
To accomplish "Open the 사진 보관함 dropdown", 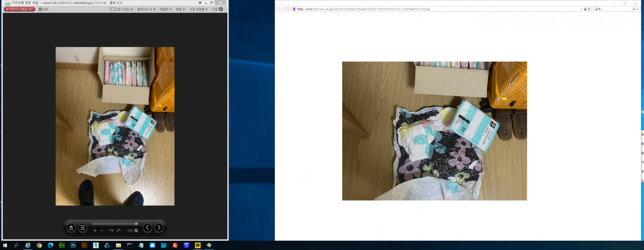I will click(198, 9).
